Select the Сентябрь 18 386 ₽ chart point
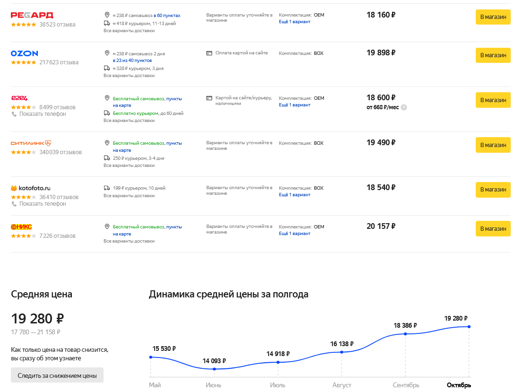532x392 pixels. [405, 334]
